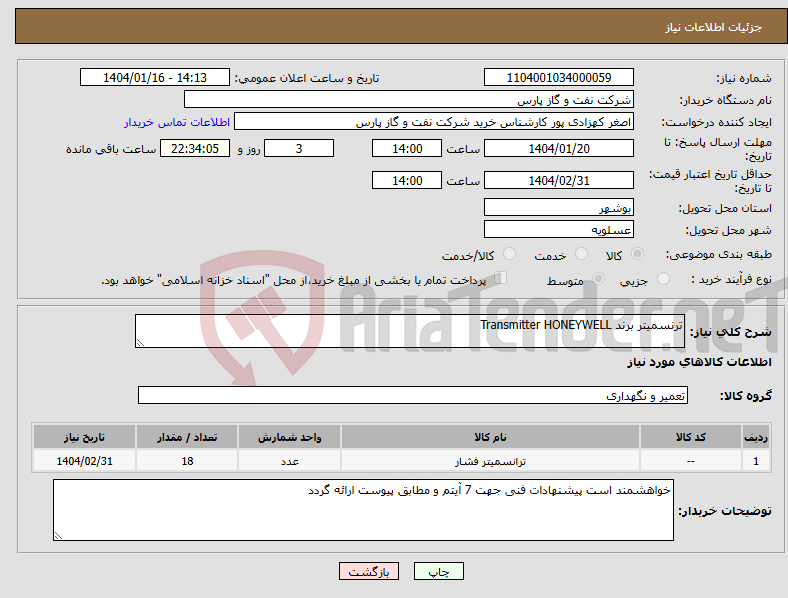Click the response deadline date 1404/01/20
This screenshot has width=788, height=598.
559,148
